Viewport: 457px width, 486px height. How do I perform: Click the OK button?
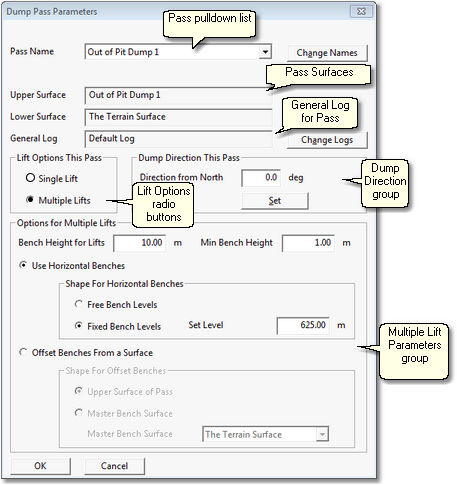(x=40, y=466)
